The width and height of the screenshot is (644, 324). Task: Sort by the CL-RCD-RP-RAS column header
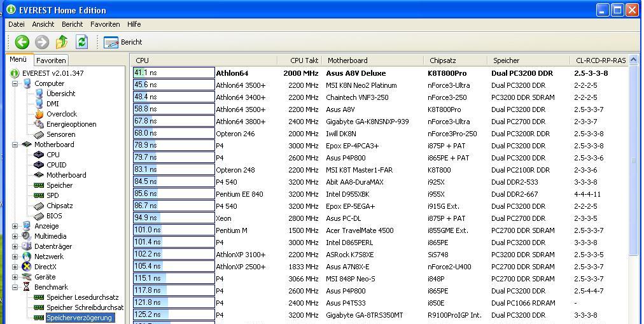coord(600,60)
